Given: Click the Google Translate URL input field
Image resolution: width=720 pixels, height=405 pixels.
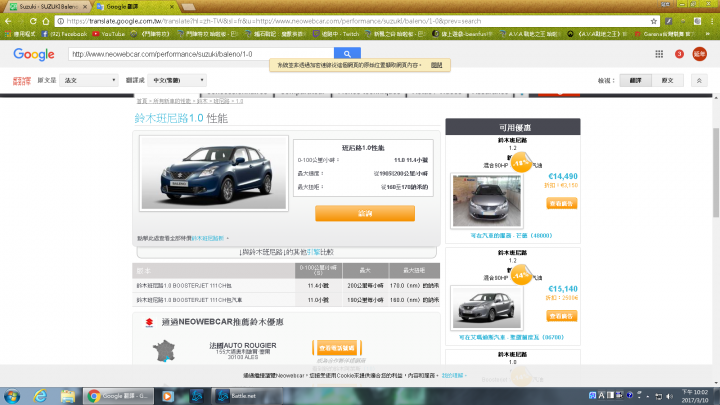Looking at the screenshot, I should click(201, 54).
